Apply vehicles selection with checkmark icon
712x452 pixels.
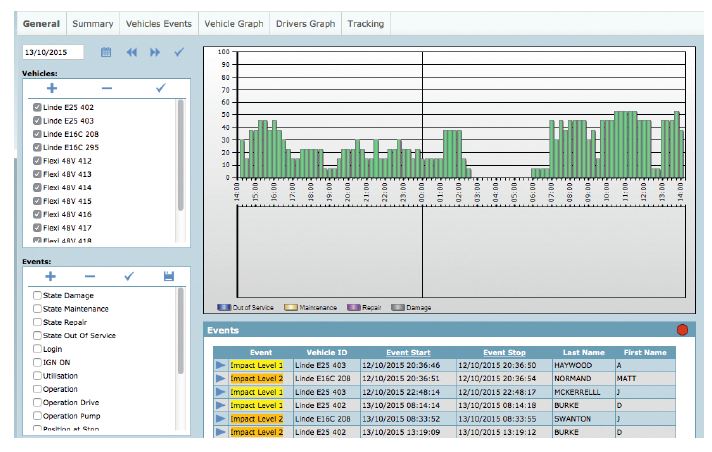[x=160, y=88]
